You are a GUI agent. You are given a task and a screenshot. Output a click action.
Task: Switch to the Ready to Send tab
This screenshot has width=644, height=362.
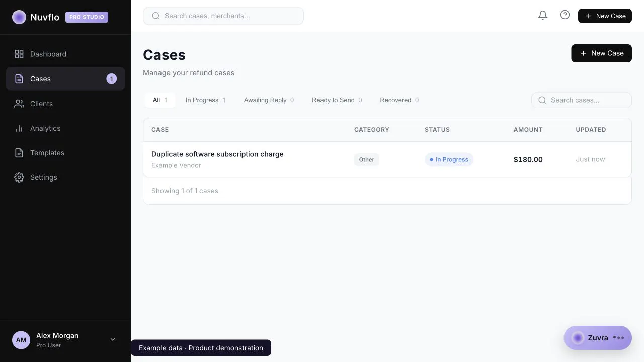tap(337, 100)
